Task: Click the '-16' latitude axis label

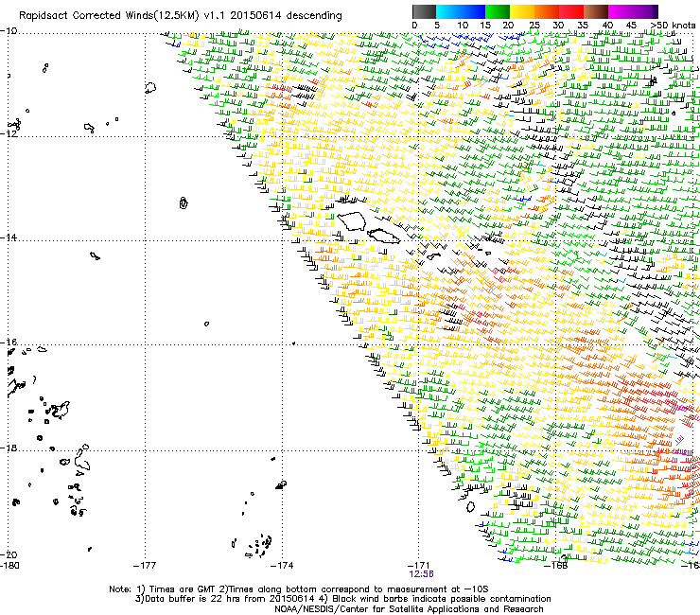Action: (x=9, y=343)
